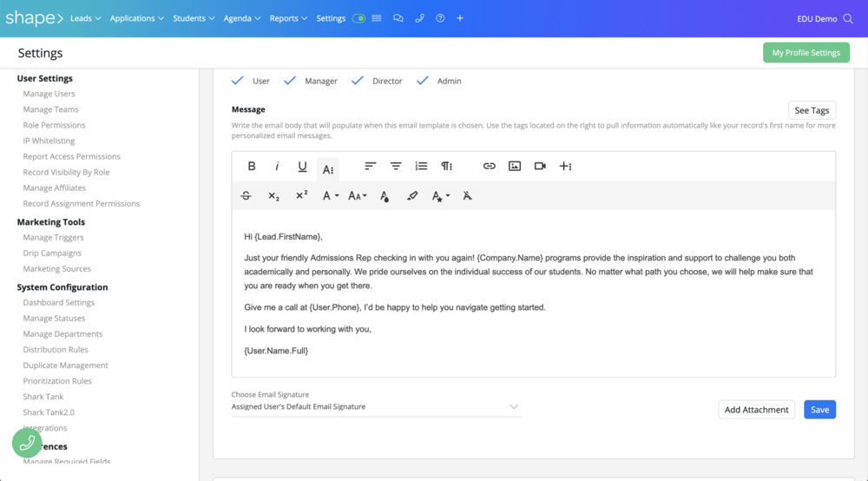Open Manage Statuses page

point(54,319)
